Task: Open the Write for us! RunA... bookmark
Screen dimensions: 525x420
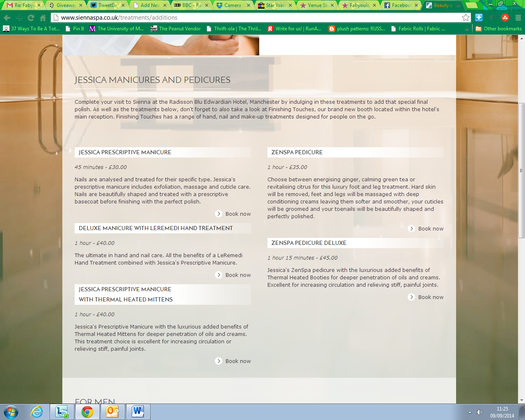Action: tap(294, 29)
